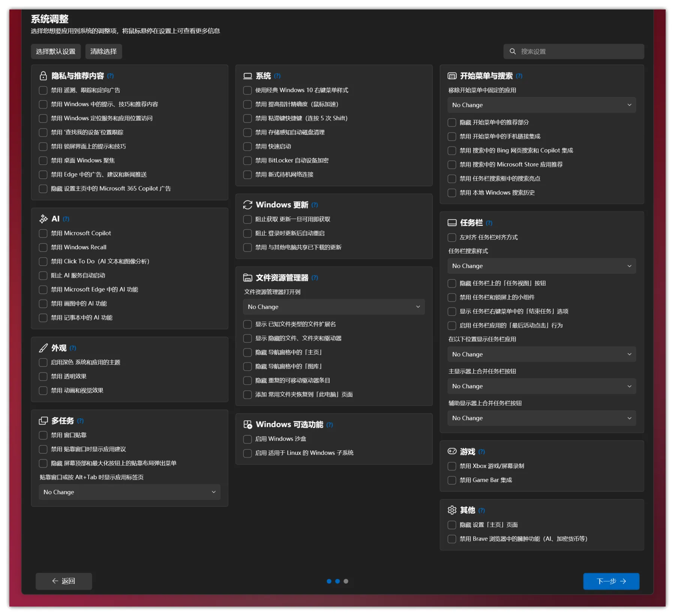Click the help icon beside 任务栏 heading
Viewport: 675px width, 616px height.
point(489,223)
